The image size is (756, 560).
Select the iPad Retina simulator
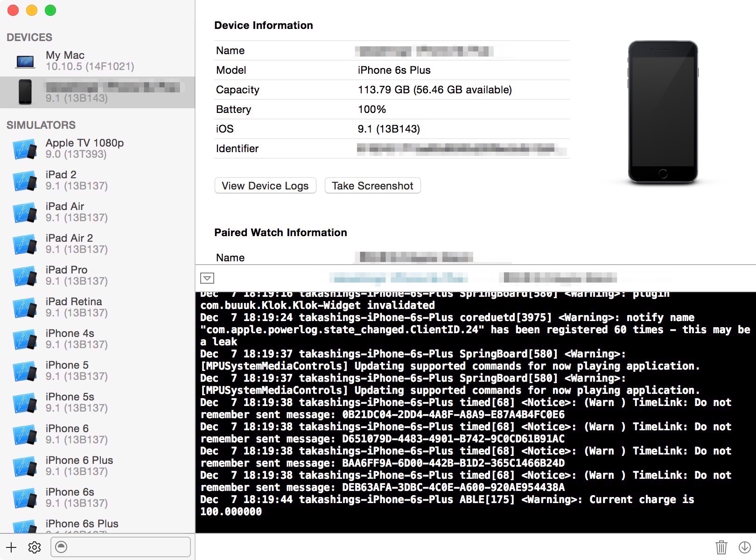coord(74,307)
